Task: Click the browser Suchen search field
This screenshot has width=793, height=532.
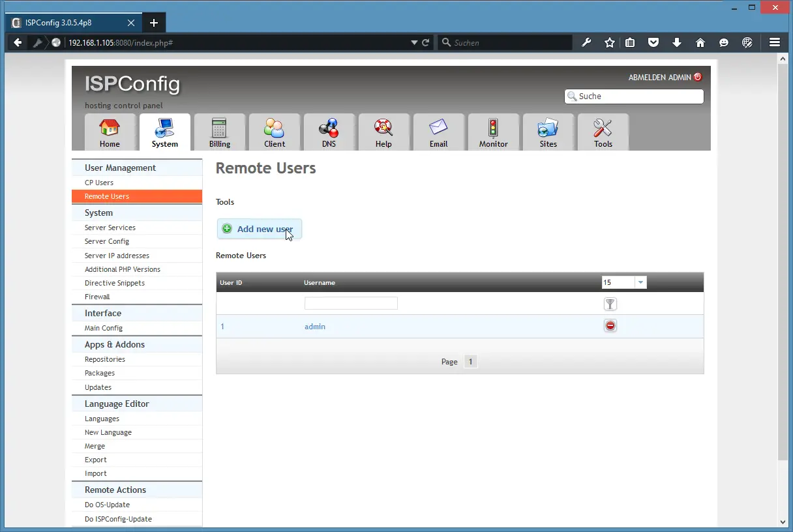Action: point(505,42)
